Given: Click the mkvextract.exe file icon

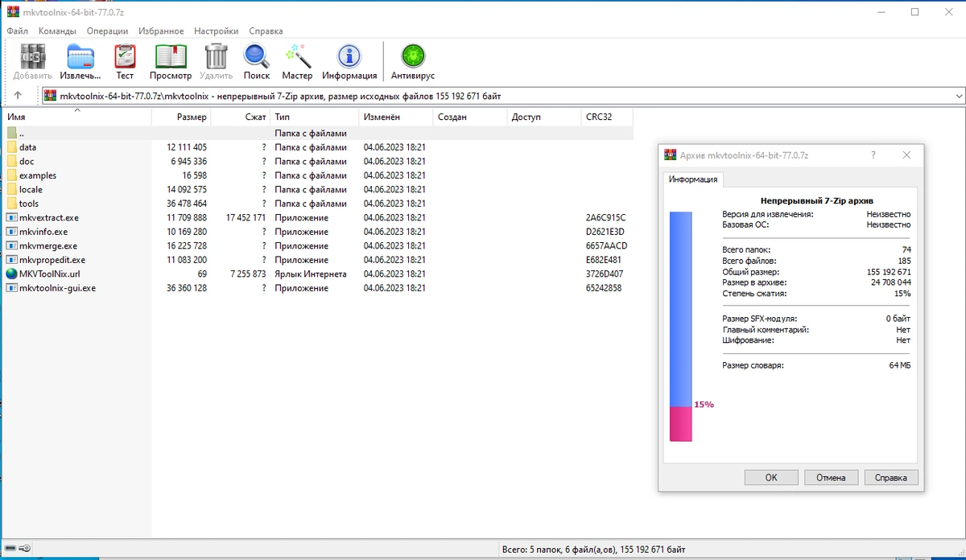Looking at the screenshot, I should point(11,218).
